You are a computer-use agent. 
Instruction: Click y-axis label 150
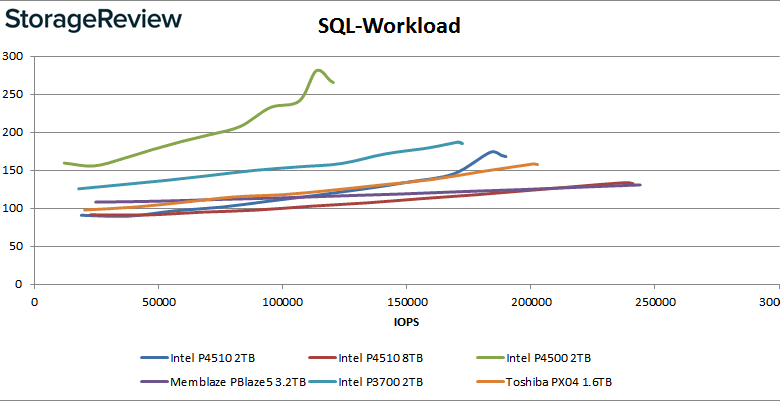(12, 170)
